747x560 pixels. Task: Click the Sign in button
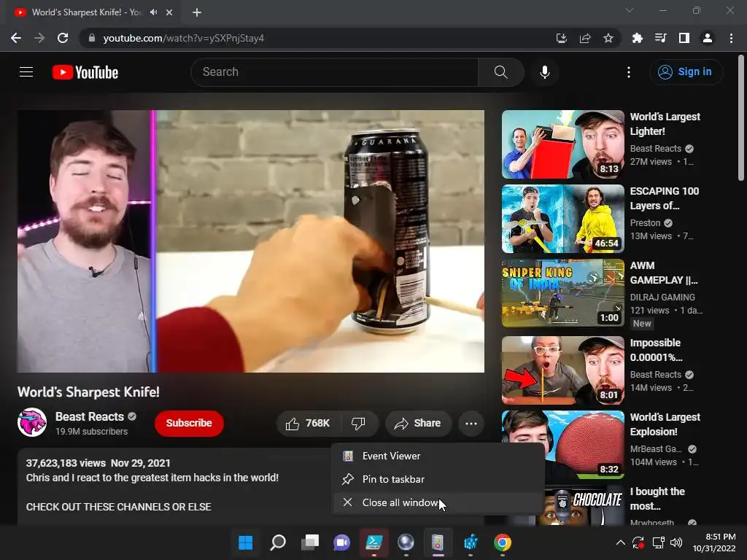tap(686, 72)
